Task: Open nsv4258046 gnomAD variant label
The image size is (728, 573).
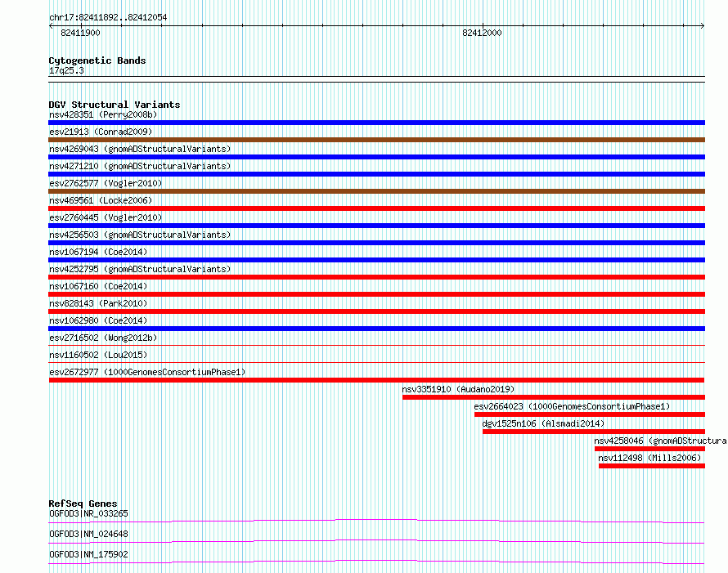Action: (661, 441)
